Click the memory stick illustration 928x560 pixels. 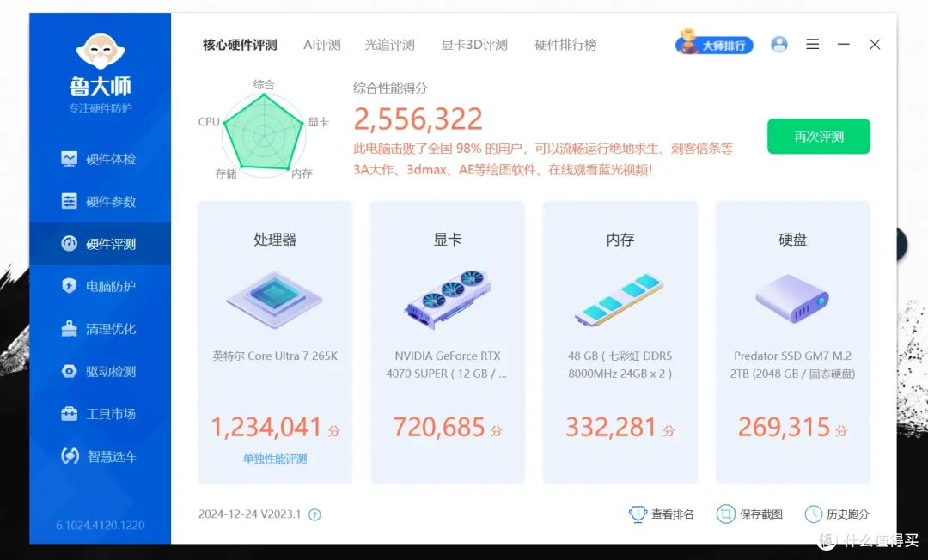tap(619, 299)
